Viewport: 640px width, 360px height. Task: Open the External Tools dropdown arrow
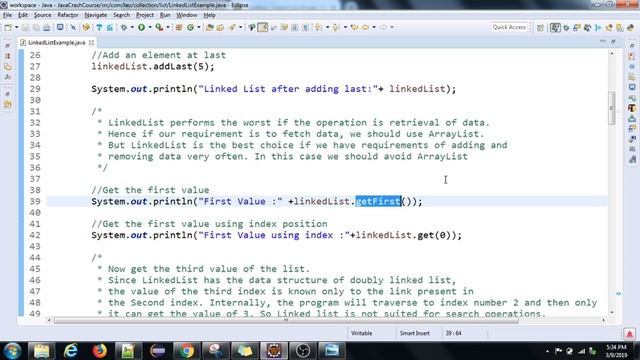point(168,27)
